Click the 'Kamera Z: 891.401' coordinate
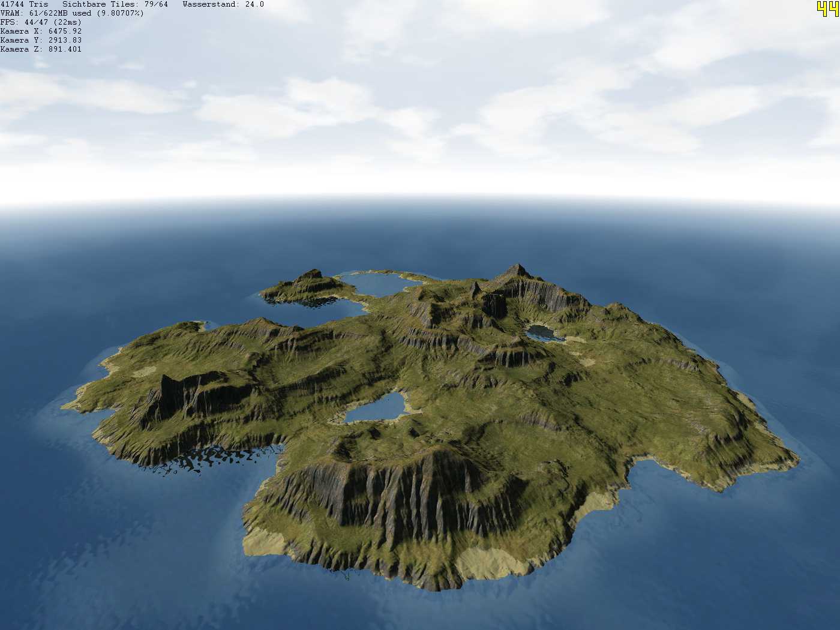The height and width of the screenshot is (630, 840). pos(41,49)
